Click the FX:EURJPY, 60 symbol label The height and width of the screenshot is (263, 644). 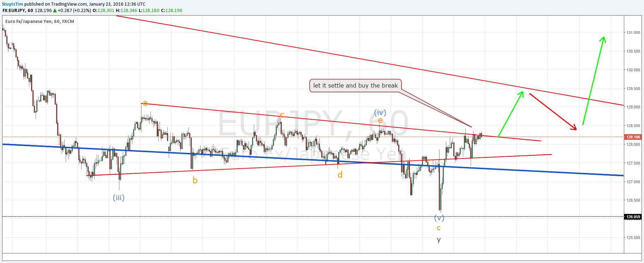pyautogui.click(x=18, y=11)
